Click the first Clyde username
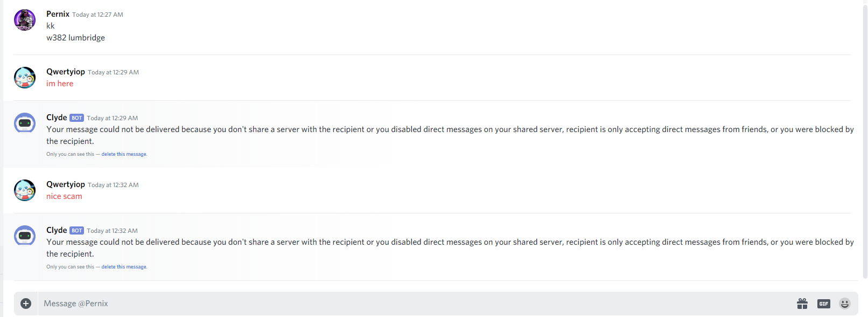 57,118
